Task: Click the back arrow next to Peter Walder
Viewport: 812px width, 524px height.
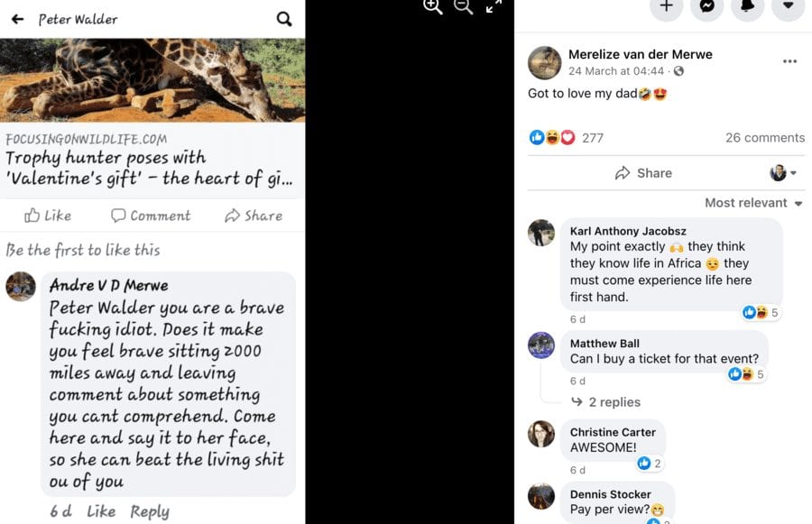Action: coord(17,19)
